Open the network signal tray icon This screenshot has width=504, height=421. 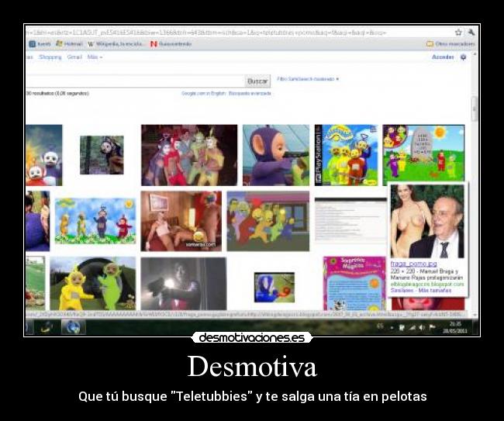pos(412,327)
